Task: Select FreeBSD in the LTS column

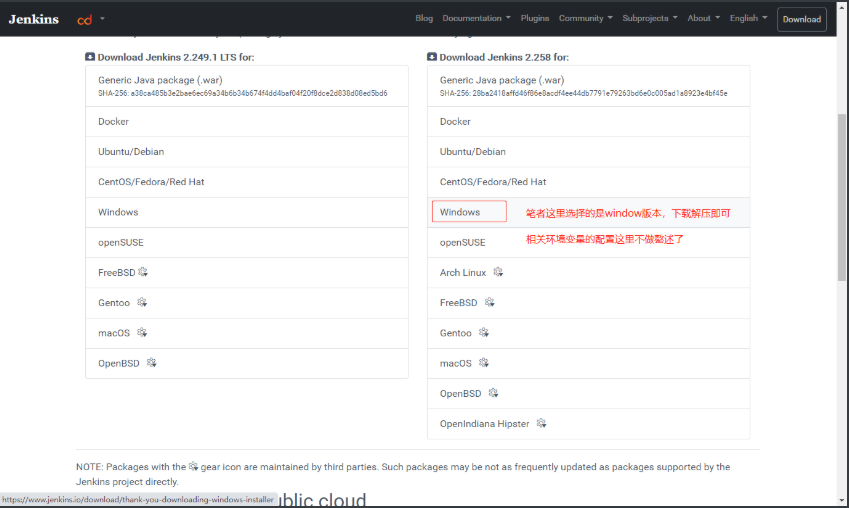Action: coord(247,273)
